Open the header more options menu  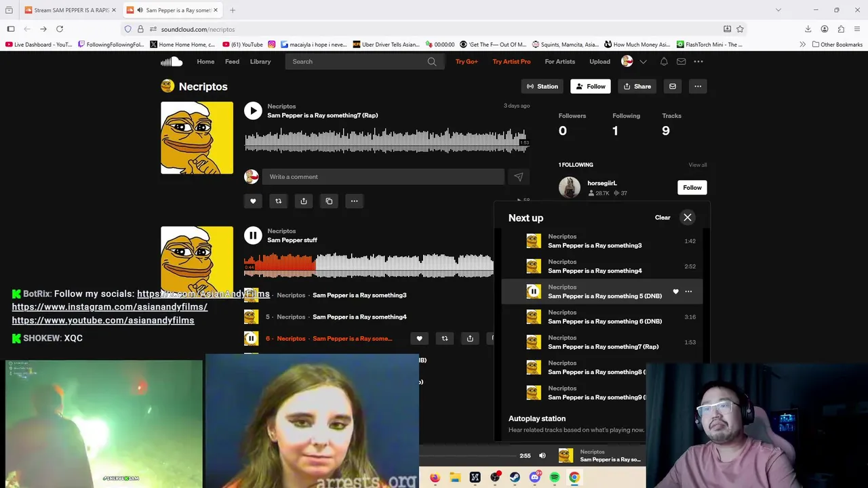click(698, 62)
